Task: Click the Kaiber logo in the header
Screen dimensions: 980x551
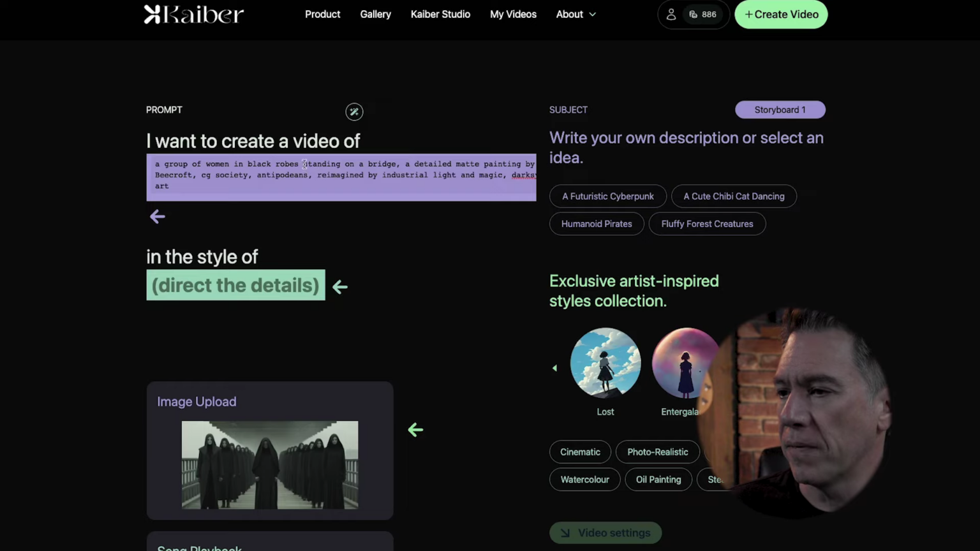Action: pos(193,14)
